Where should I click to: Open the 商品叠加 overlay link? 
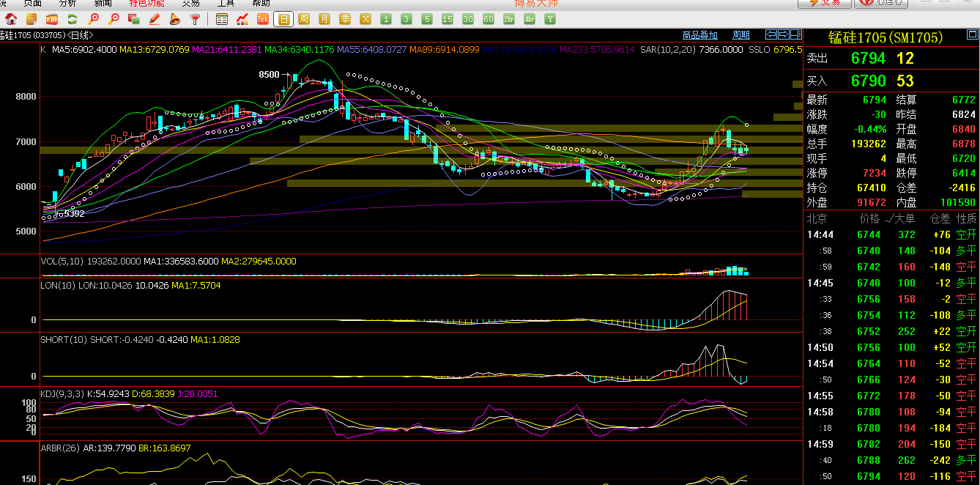click(699, 34)
